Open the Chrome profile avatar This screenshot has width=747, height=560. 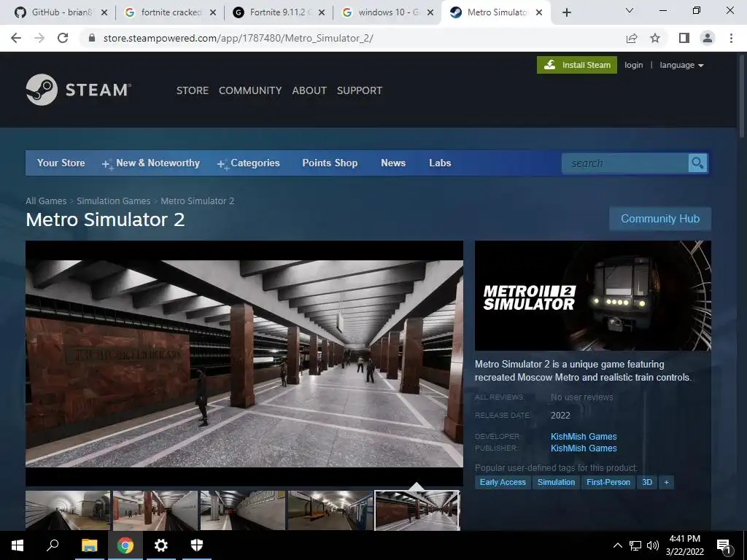pyautogui.click(x=708, y=38)
